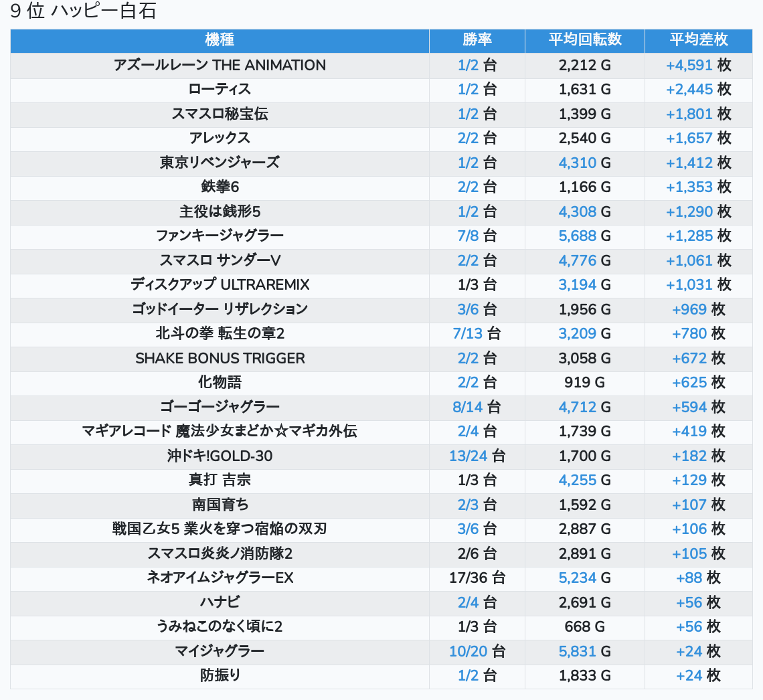763x700 pixels.
Task: Click the +969 枚 difference value
Action: click(698, 309)
